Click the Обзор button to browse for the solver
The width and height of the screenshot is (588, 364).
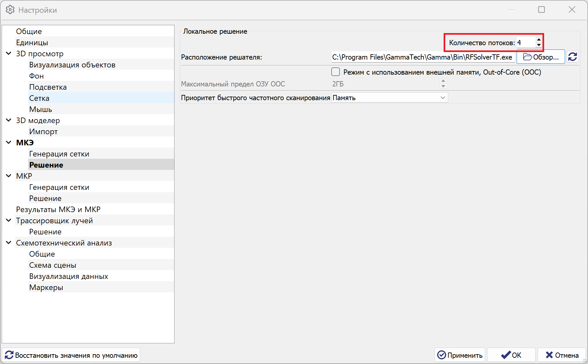coord(541,57)
